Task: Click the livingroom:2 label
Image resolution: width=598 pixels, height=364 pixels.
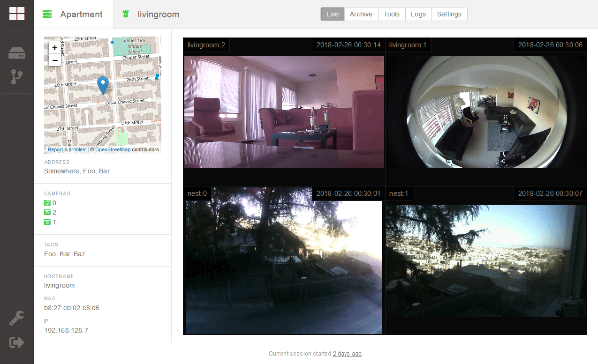Action: (x=206, y=45)
